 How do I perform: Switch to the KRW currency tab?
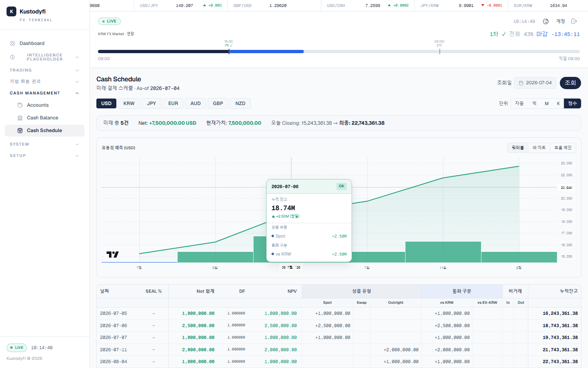(129, 103)
